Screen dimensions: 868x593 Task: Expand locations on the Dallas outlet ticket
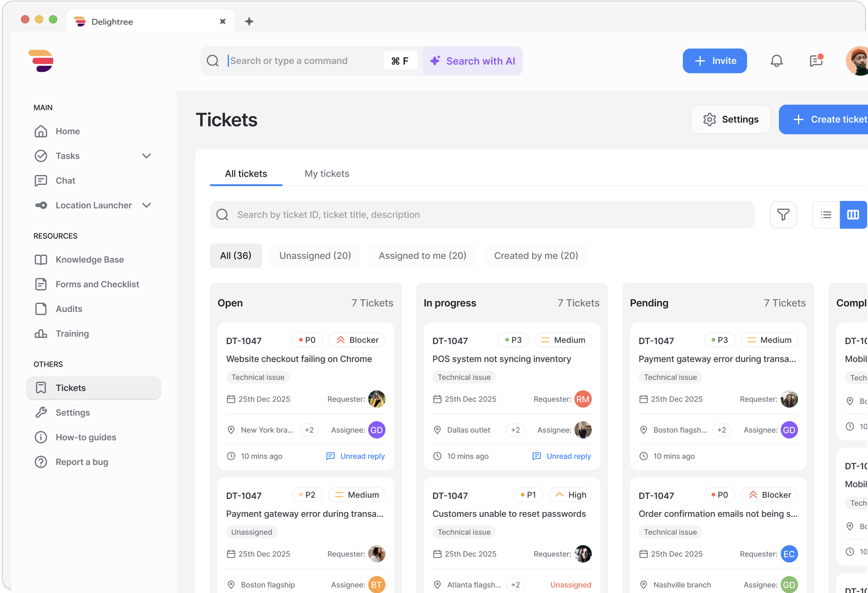(515, 430)
